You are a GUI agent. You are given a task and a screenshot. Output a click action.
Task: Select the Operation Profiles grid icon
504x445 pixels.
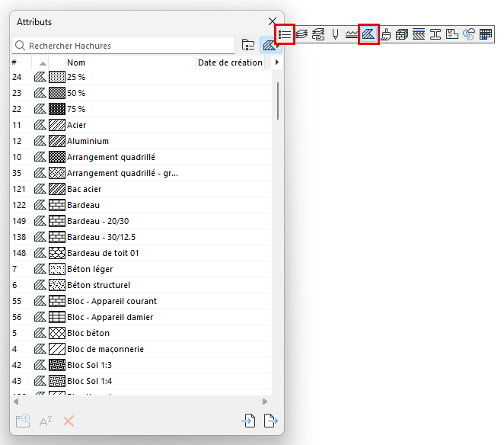(486, 34)
